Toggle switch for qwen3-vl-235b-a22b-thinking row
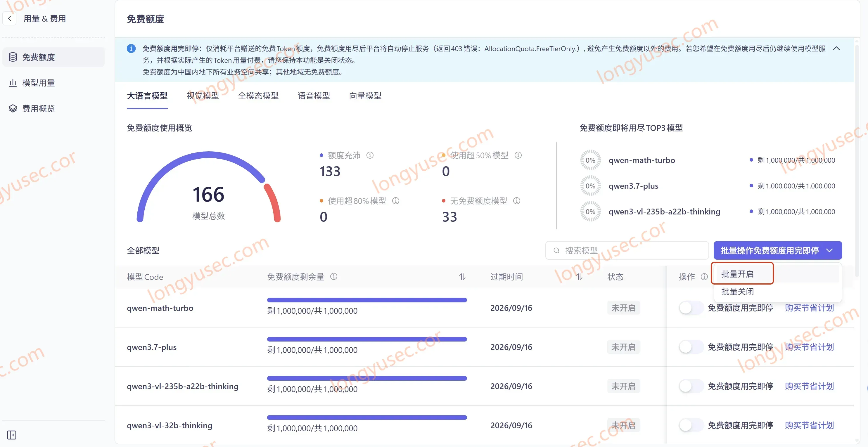868x447 pixels. 691,386
